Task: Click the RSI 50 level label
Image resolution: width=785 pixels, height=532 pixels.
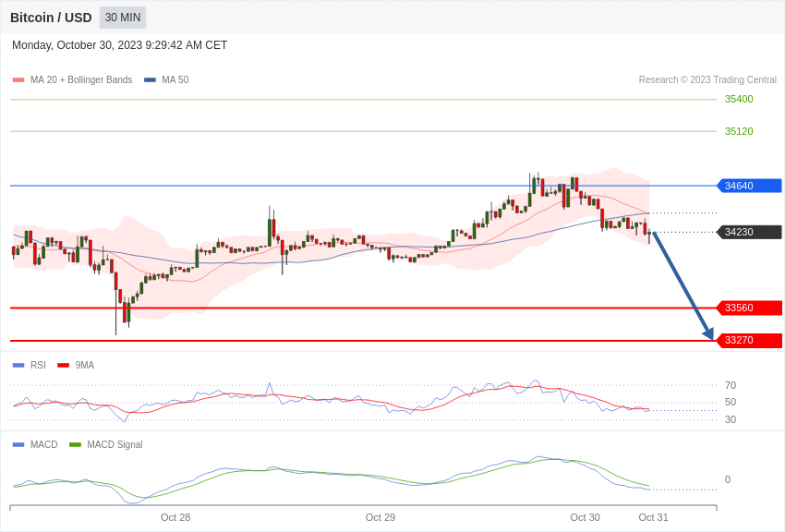Action: click(x=731, y=402)
